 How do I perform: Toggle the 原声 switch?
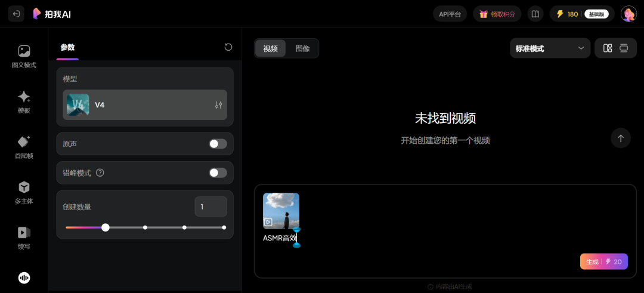coord(218,144)
